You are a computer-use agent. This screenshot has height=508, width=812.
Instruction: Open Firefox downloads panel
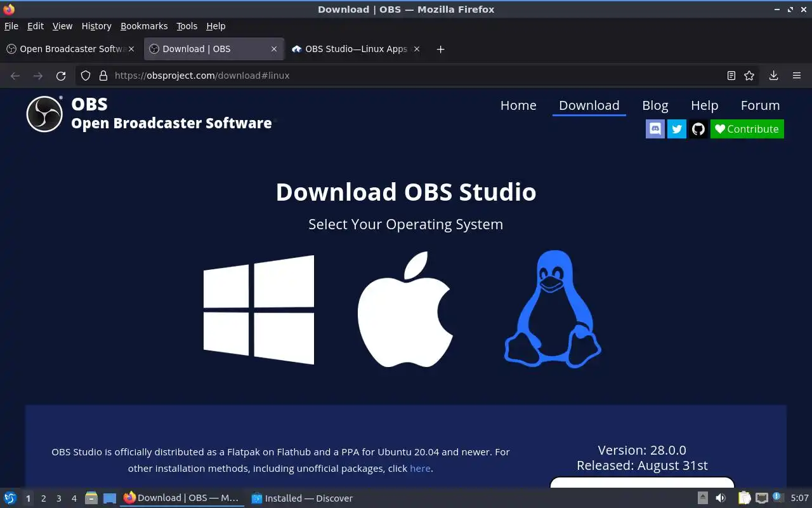773,76
